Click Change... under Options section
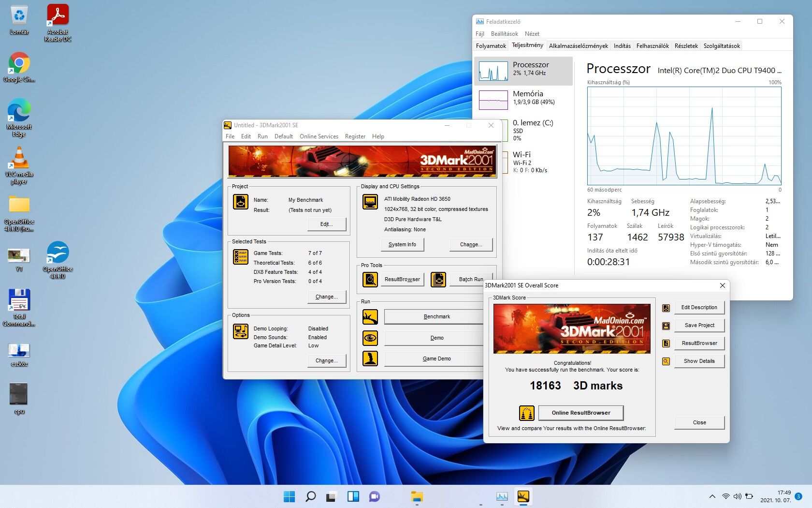Screen dimensions: 812x508 click(x=327, y=360)
